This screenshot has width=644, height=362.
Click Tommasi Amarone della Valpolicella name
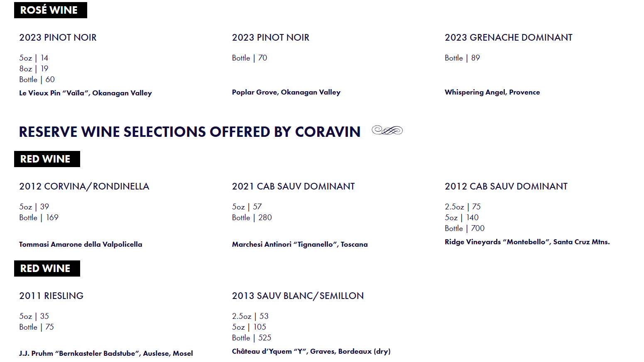coord(81,245)
